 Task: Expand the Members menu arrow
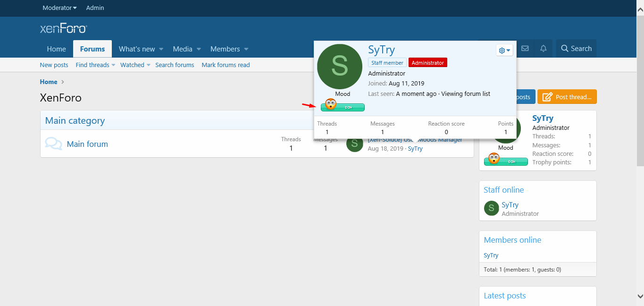(246, 49)
